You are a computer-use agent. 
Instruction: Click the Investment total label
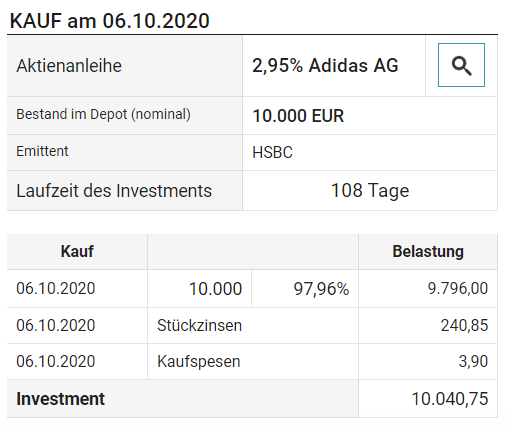60,399
